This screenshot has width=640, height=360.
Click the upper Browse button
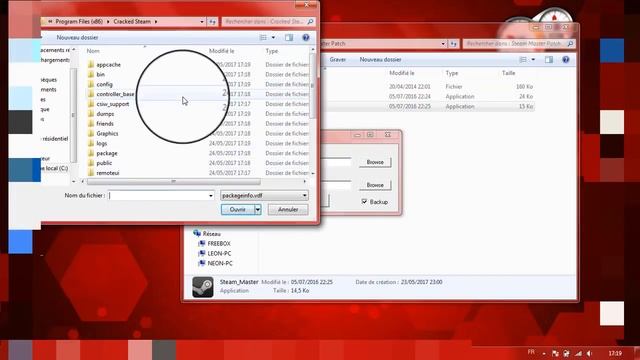click(375, 162)
